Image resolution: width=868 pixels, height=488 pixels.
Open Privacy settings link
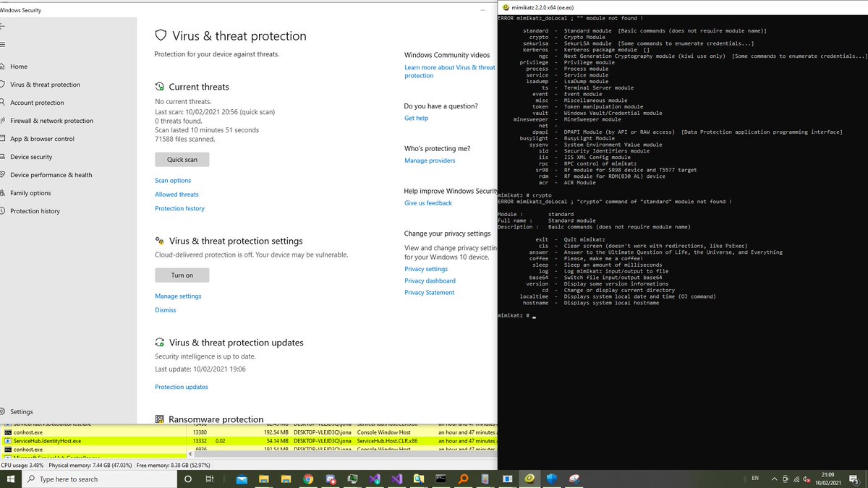click(x=426, y=269)
